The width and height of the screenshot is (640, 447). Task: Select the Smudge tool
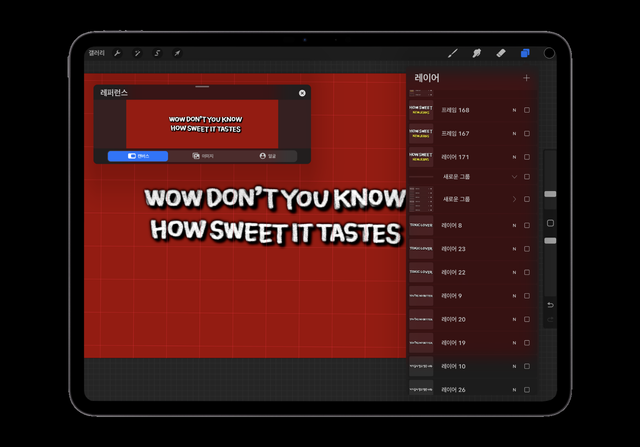pos(477,53)
